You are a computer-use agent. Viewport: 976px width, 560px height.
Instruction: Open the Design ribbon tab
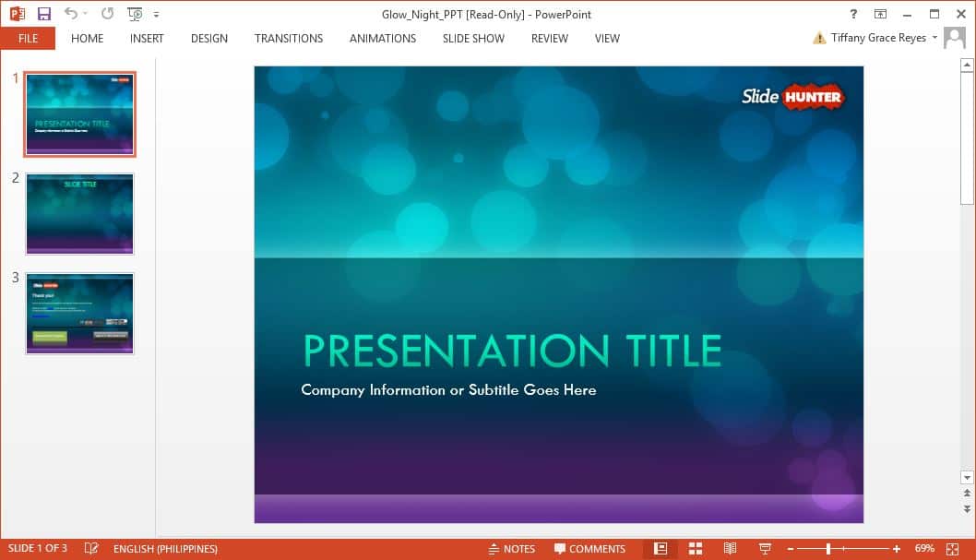pos(209,39)
